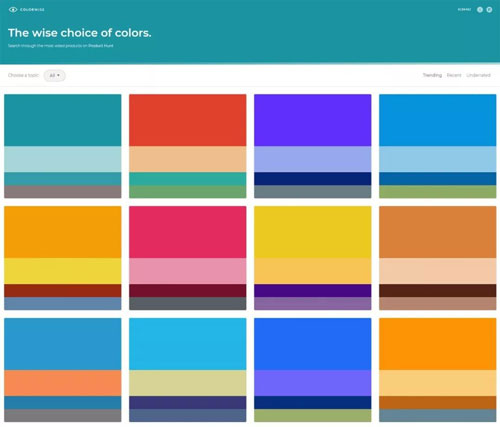Image resolution: width=500 pixels, height=427 pixels.
Task: Click the hex color code text in the header
Action: pos(464,10)
